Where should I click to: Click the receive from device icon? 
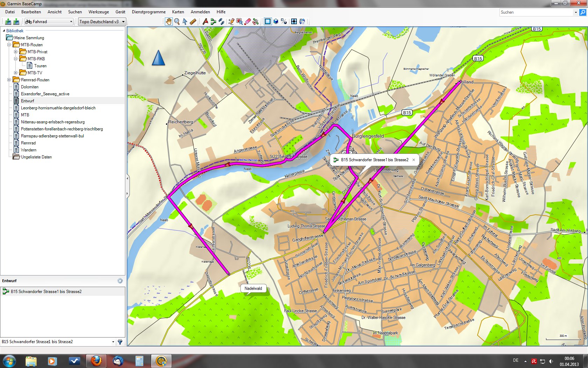tap(16, 22)
